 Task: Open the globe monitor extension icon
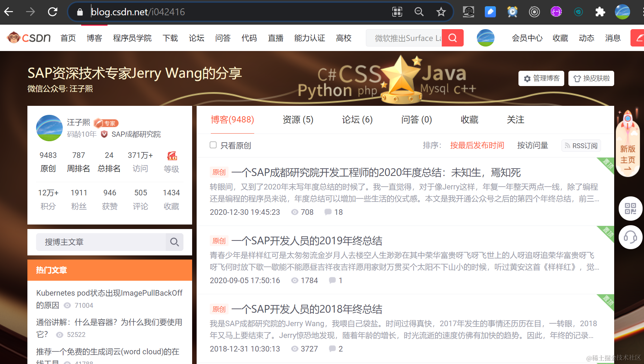pos(469,12)
